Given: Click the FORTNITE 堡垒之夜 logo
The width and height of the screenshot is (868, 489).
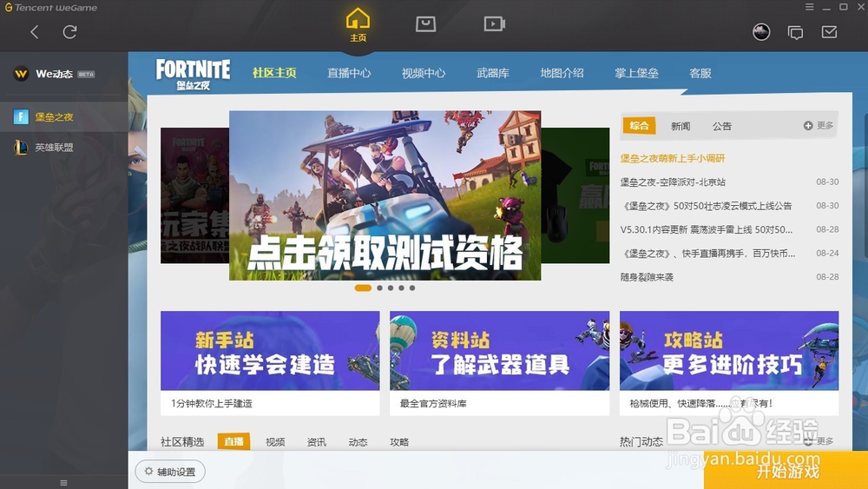Looking at the screenshot, I should (194, 74).
